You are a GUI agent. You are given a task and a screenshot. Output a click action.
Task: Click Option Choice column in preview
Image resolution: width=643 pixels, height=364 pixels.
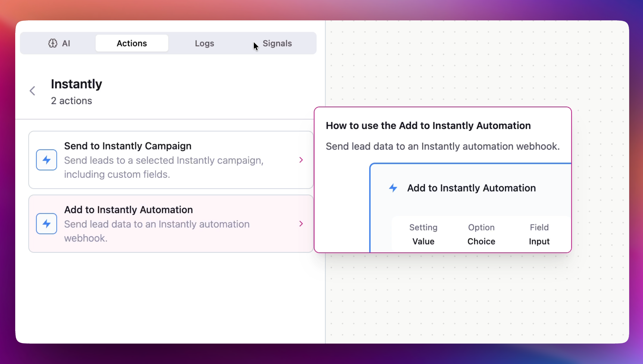coord(481,234)
